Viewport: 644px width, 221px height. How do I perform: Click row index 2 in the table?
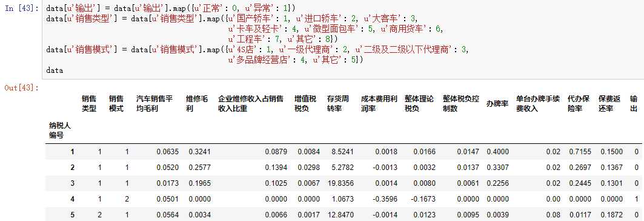(73, 168)
